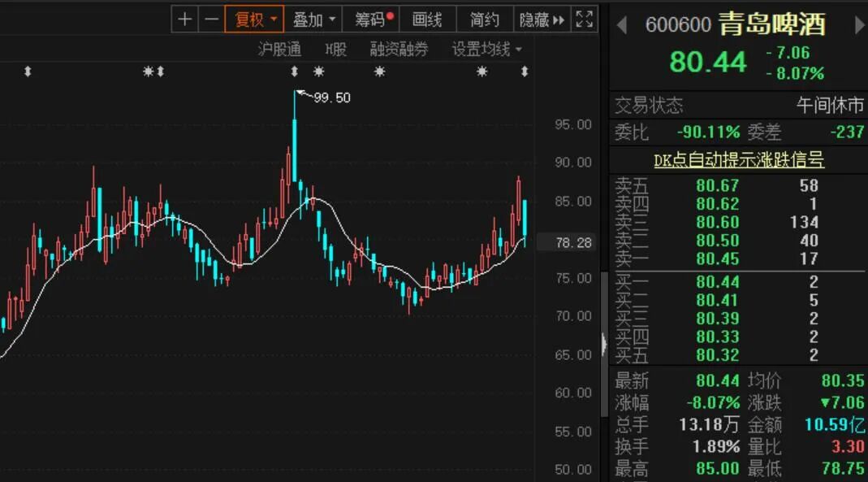The width and height of the screenshot is (868, 482).
Task: Switch to 简约 simple mode
Action: pos(485,20)
